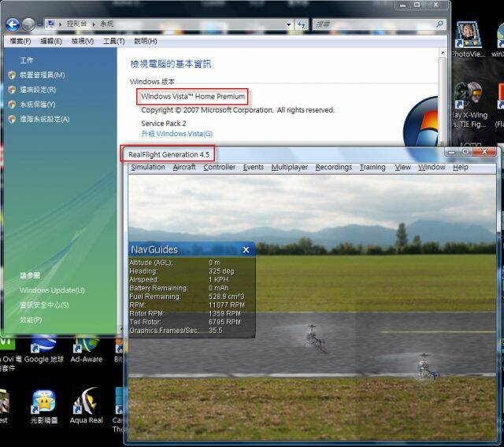Open the PhotoVie... desktop shortcut

tap(468, 39)
